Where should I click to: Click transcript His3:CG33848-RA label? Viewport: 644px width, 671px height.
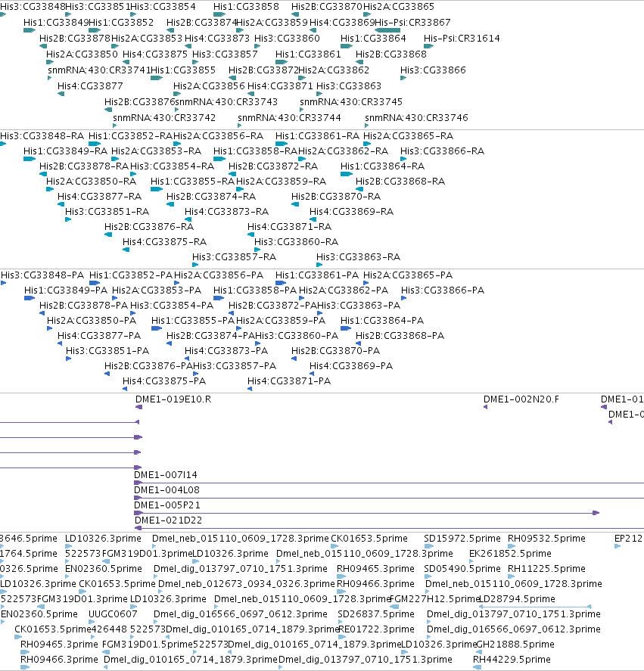click(x=42, y=135)
